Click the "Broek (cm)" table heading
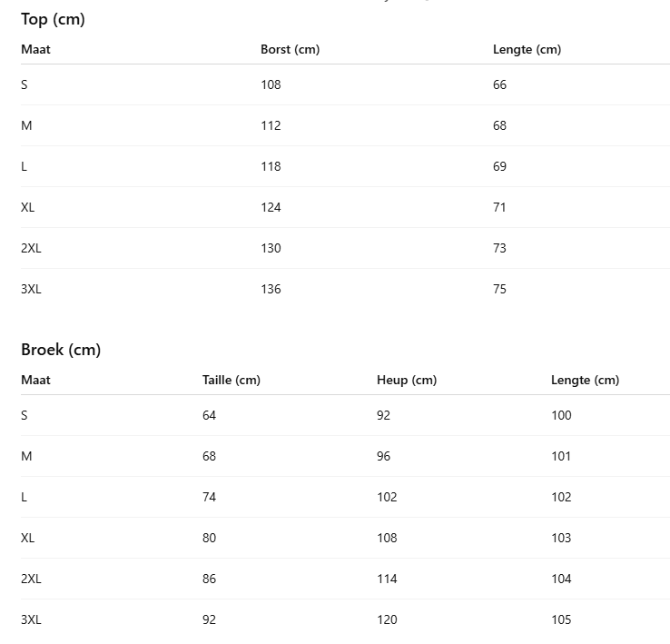 tap(61, 350)
